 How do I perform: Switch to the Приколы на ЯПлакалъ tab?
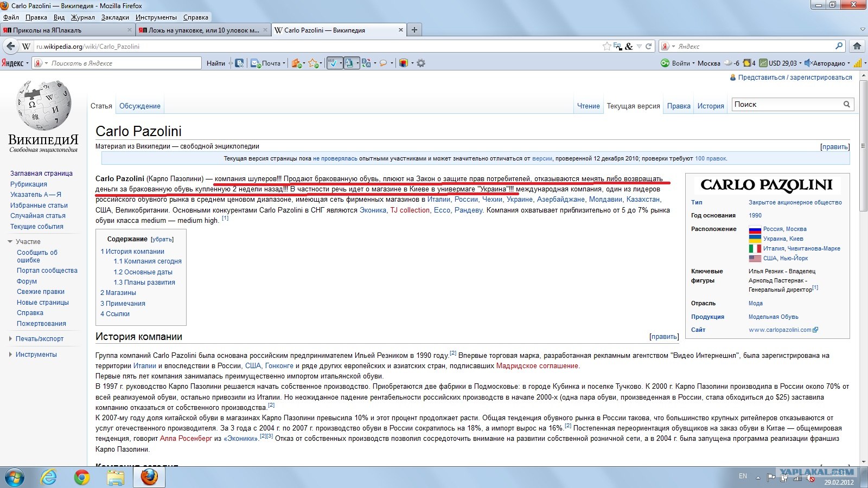click(x=67, y=30)
